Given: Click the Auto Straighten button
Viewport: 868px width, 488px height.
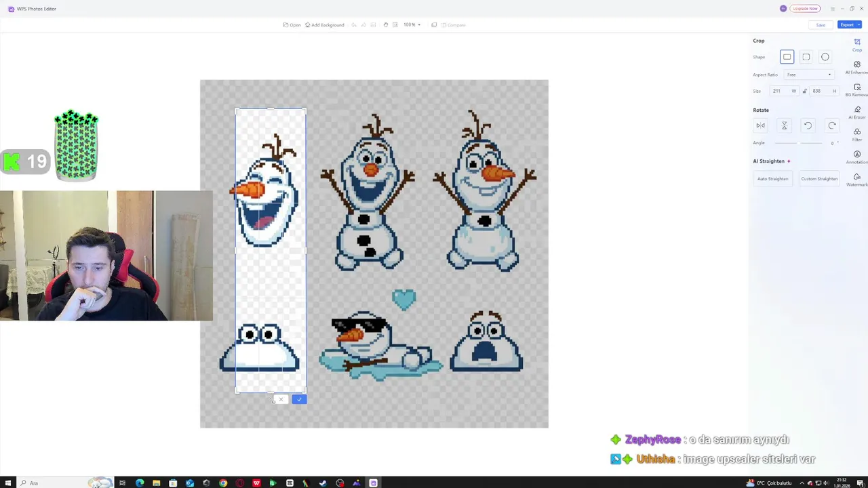Looking at the screenshot, I should click(x=773, y=179).
